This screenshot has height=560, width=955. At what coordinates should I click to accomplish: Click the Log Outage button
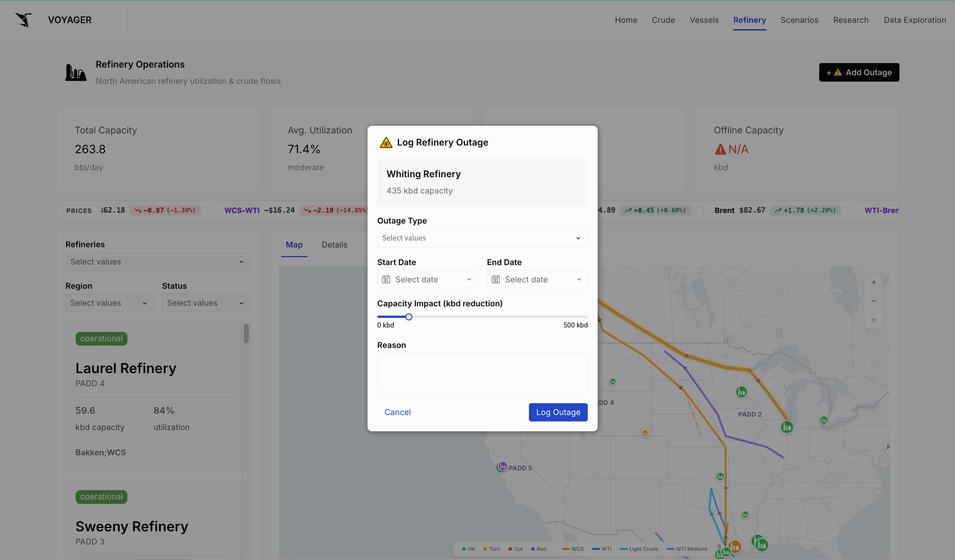point(558,412)
